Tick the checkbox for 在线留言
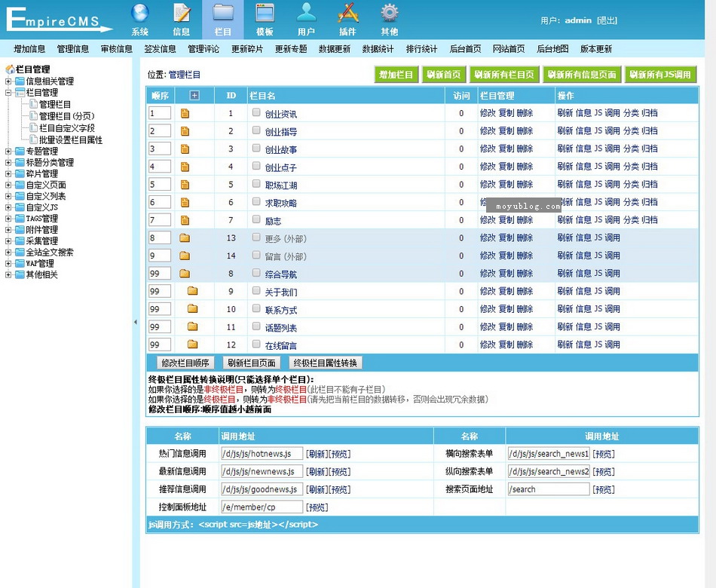This screenshot has height=588, width=716. click(256, 344)
